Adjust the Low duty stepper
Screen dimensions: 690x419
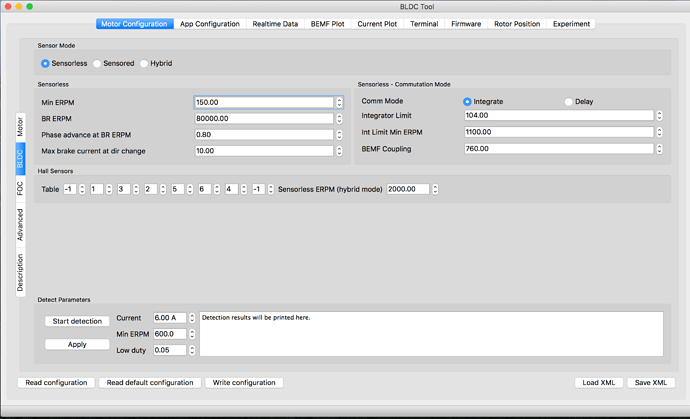[192, 350]
